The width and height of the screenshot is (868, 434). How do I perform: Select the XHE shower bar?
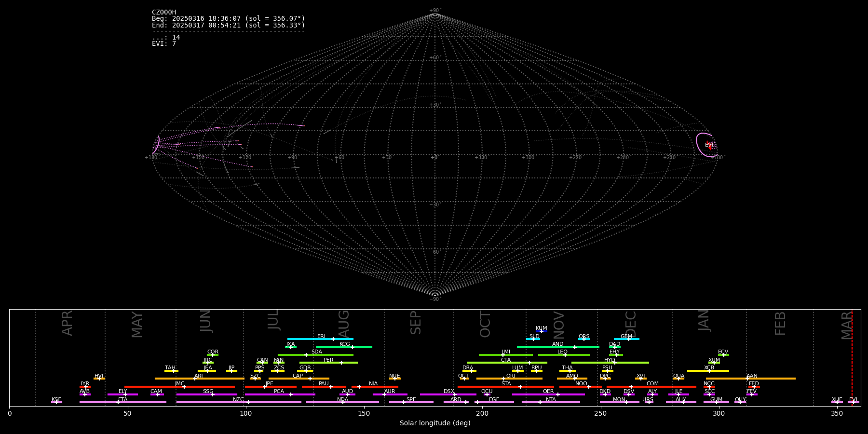click(x=837, y=402)
